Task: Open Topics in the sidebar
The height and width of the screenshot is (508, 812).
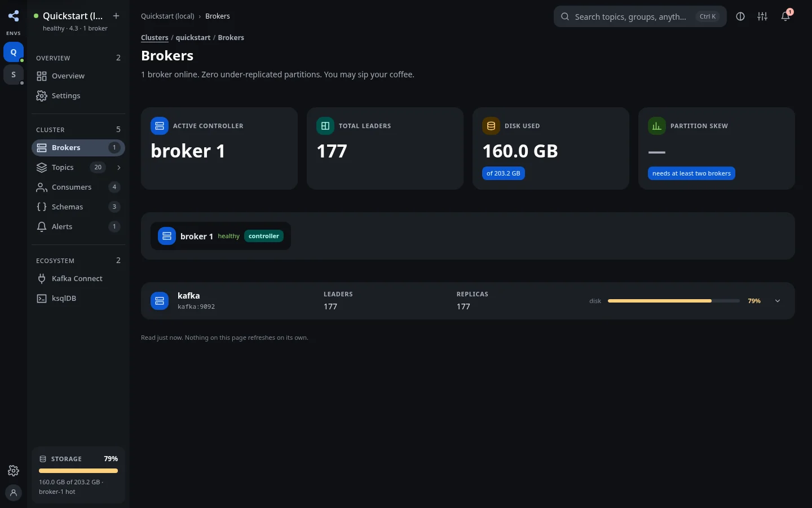Action: point(78,168)
